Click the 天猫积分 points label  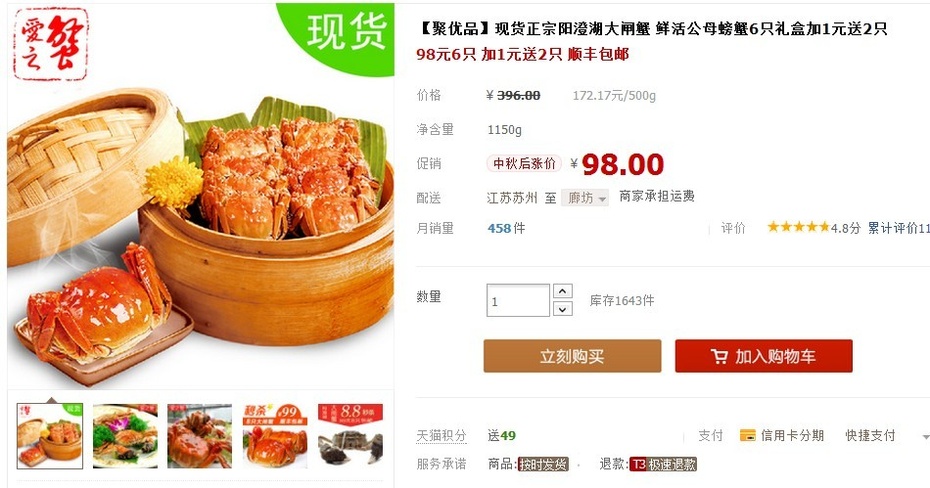(x=441, y=436)
